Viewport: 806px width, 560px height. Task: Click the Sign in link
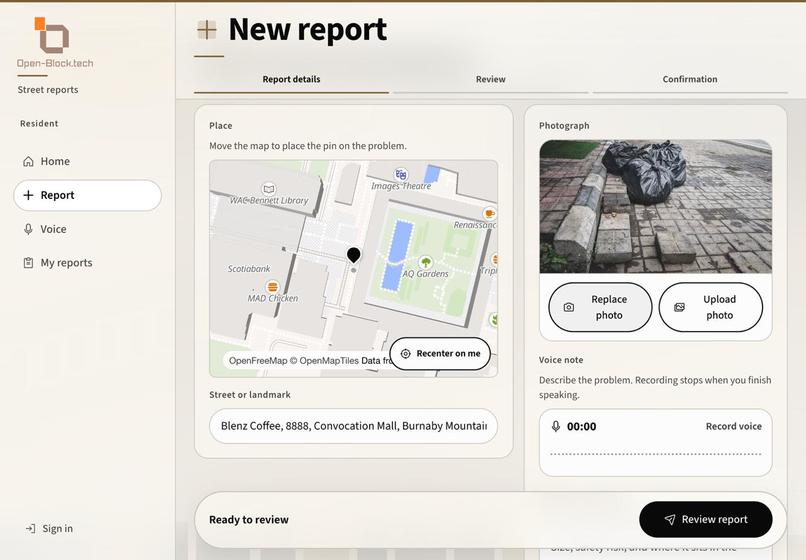(49, 529)
